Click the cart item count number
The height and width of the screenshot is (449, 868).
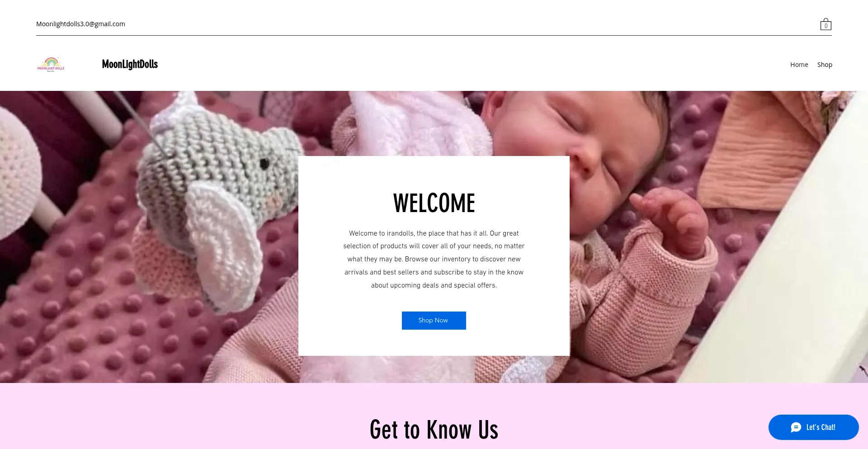(x=826, y=26)
